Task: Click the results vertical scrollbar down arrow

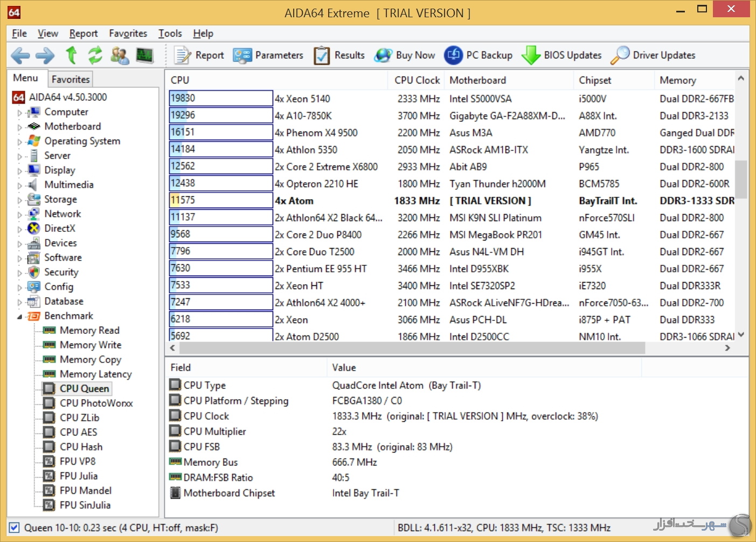Action: click(741, 335)
